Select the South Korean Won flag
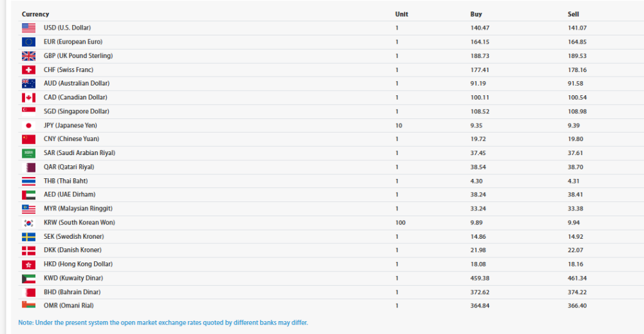644x334 pixels. pyautogui.click(x=28, y=223)
